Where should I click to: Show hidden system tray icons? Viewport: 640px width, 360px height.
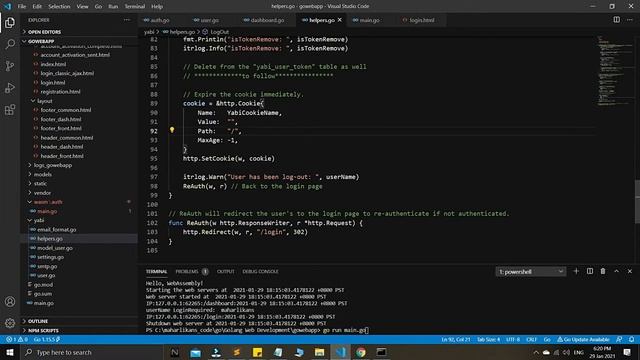coord(536,352)
